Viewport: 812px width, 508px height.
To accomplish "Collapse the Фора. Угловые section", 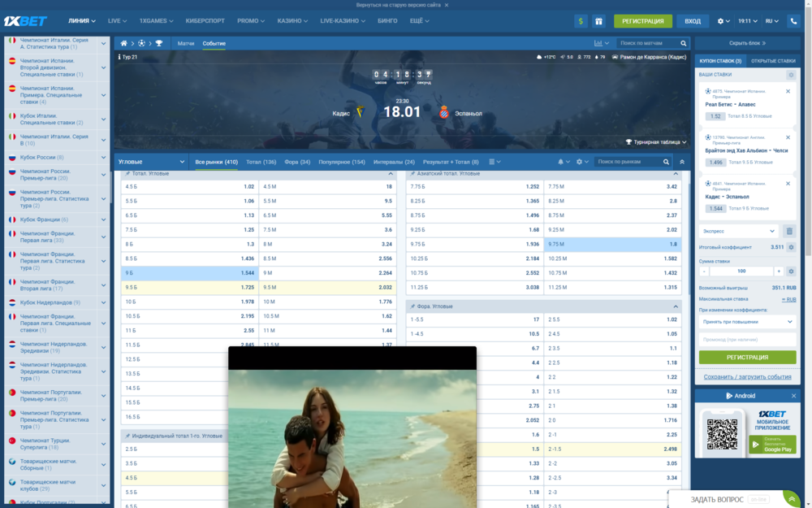I will 676,306.
